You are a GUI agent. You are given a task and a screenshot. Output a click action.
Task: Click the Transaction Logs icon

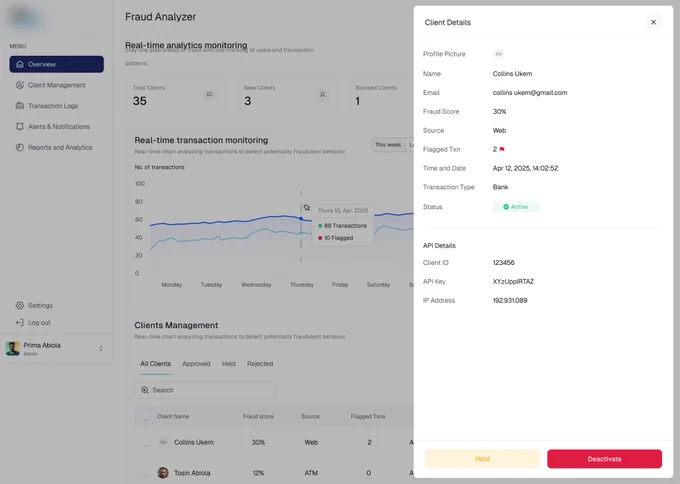pyautogui.click(x=20, y=105)
